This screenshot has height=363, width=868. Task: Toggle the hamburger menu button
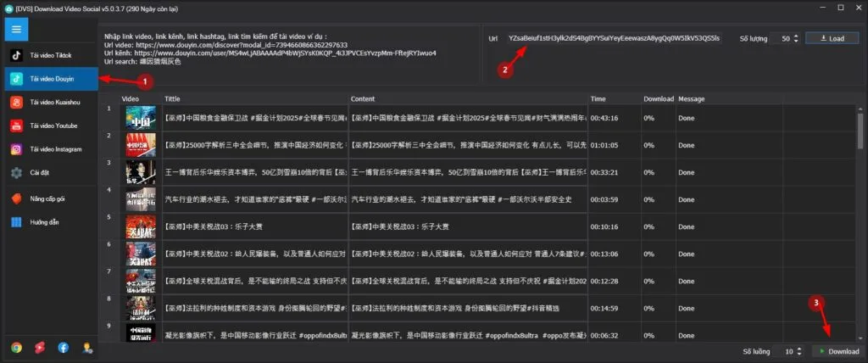pos(16,30)
